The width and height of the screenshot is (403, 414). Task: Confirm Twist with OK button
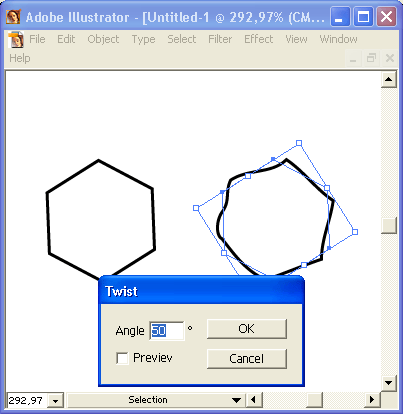[247, 329]
